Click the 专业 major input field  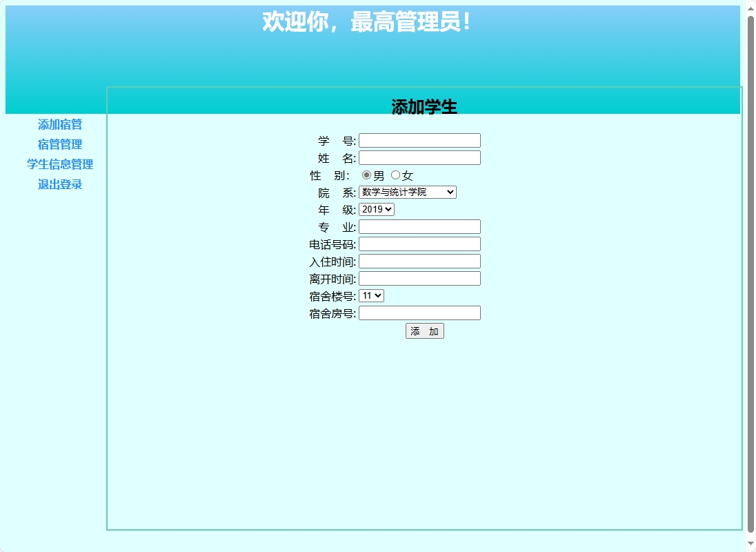(x=419, y=226)
